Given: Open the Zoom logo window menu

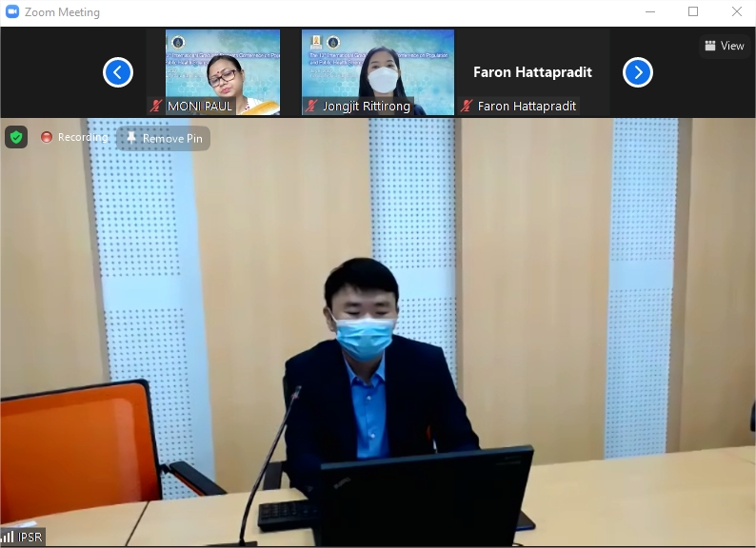Looking at the screenshot, I should tap(12, 12).
